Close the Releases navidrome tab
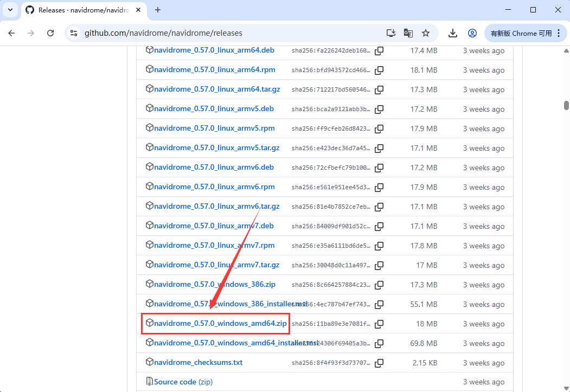570x392 pixels. (138, 10)
